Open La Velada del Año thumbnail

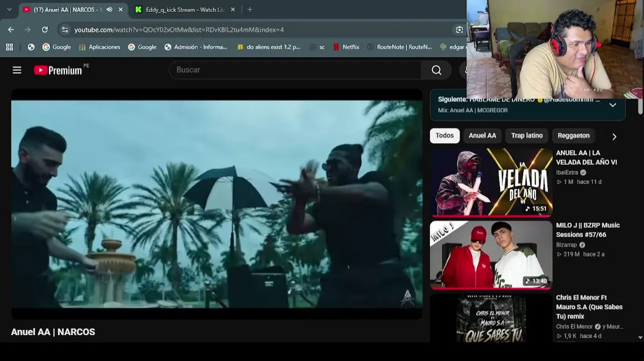(x=491, y=182)
